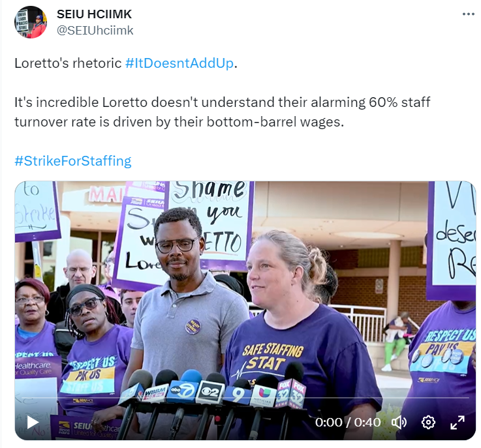Click the SAFE STAFFING STAT shirt in video
481x448 pixels.
[x=272, y=357]
